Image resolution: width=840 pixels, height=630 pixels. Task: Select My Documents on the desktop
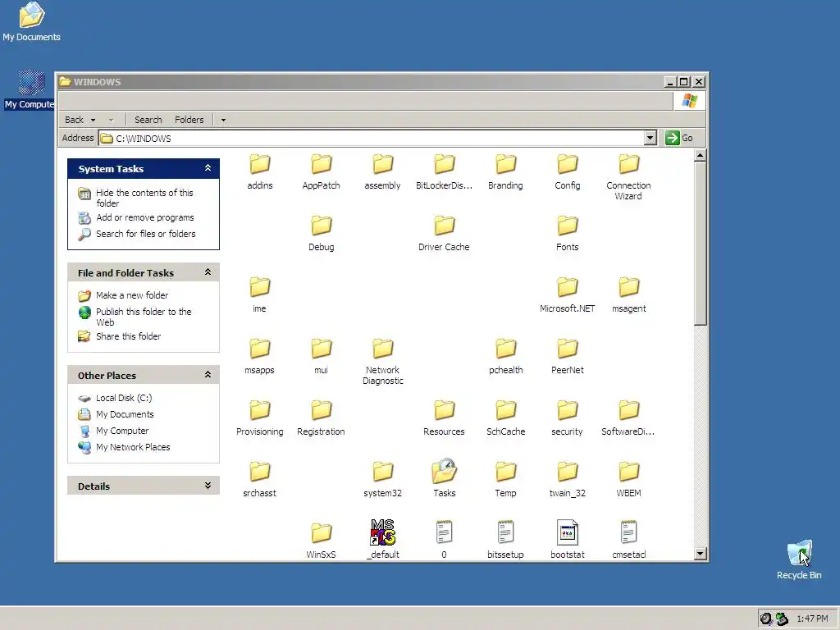point(32,22)
